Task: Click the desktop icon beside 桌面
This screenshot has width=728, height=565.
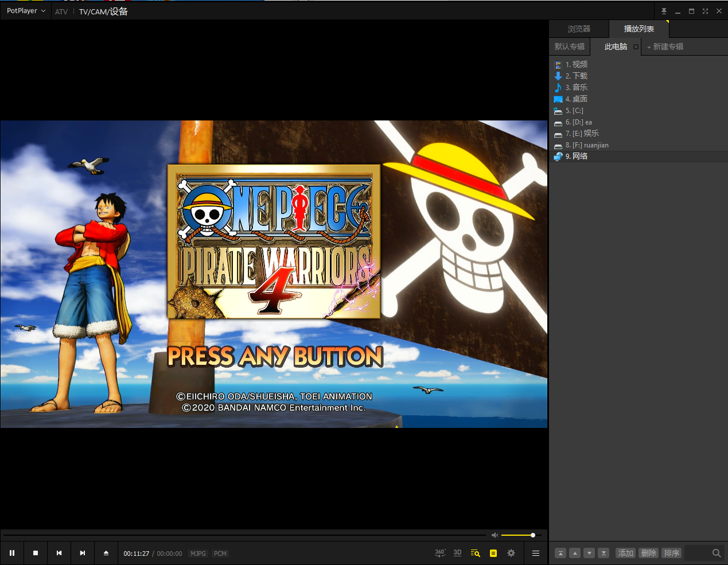Action: 558,99
